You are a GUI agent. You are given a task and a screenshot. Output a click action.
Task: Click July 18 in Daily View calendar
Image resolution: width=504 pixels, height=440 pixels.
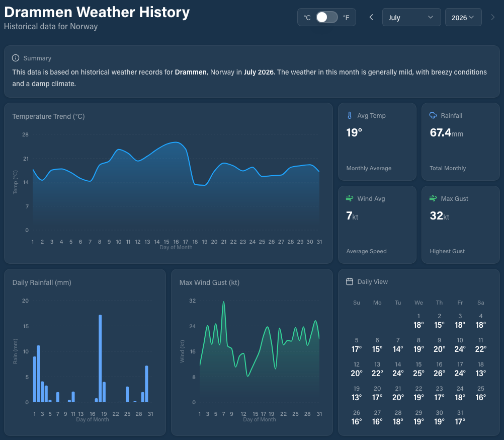coord(480,369)
